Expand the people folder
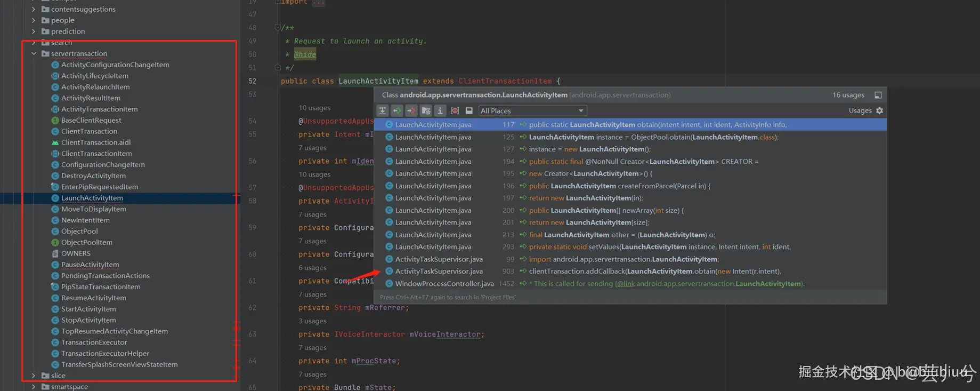The image size is (980, 391). click(34, 20)
